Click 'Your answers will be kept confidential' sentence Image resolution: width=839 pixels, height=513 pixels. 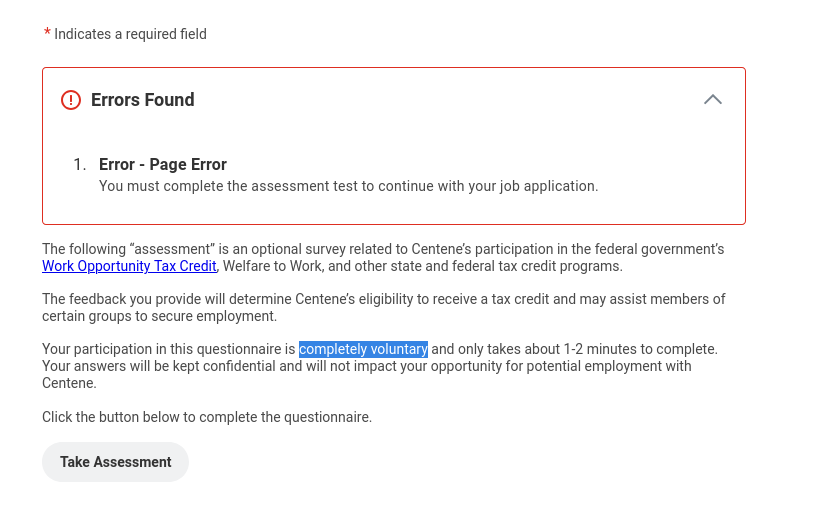[160, 366]
